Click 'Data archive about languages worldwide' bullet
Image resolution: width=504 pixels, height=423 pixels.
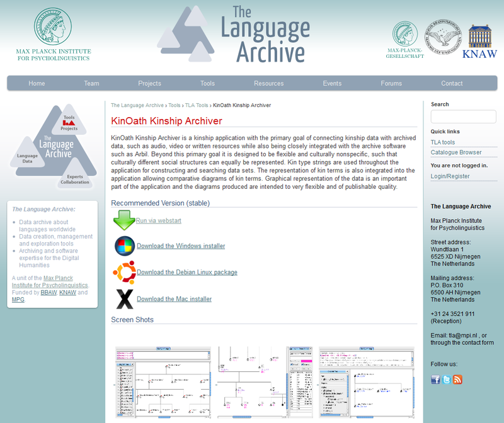pyautogui.click(x=47, y=225)
